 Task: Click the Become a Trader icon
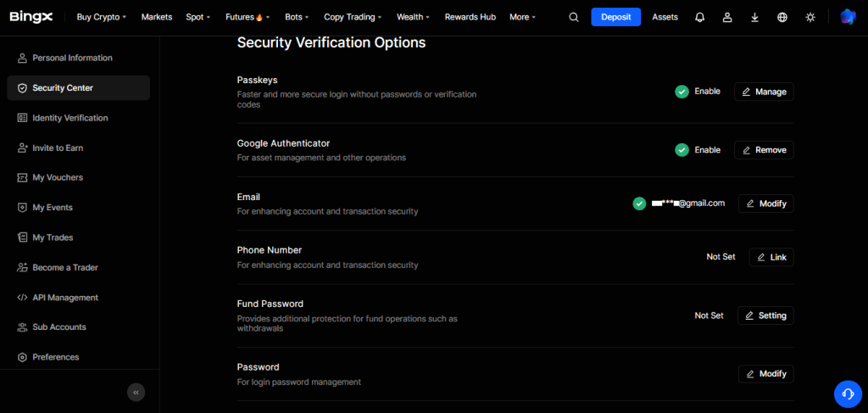(x=22, y=267)
